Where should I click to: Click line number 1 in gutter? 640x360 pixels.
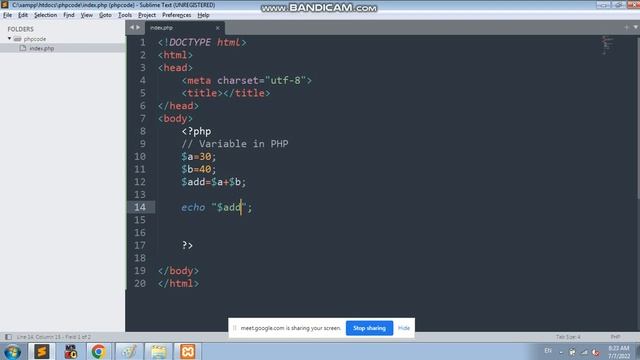point(142,42)
